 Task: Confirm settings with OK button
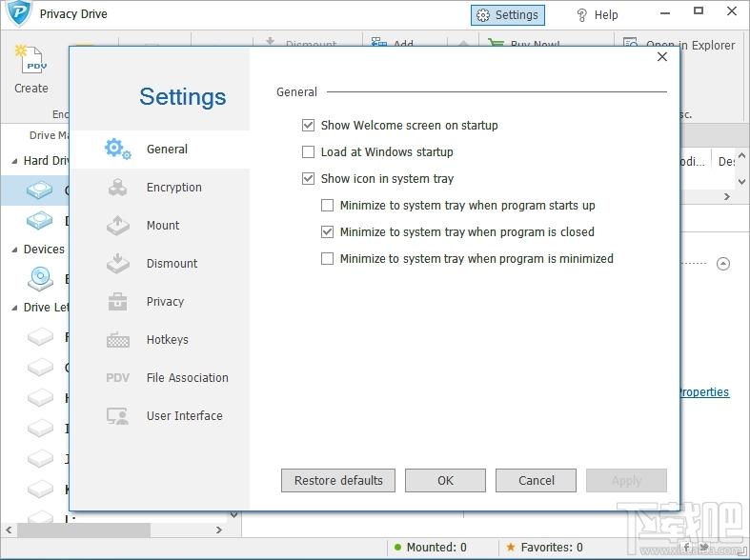[x=445, y=480]
